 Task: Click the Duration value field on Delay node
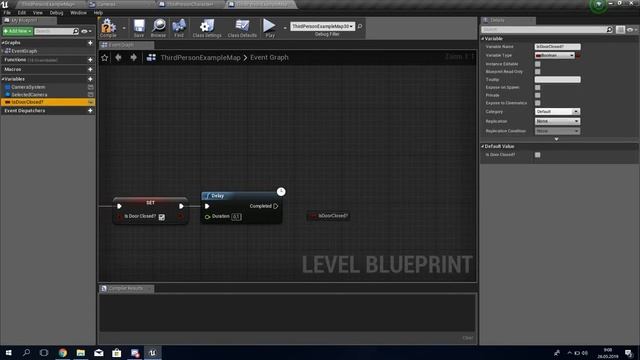point(236,217)
